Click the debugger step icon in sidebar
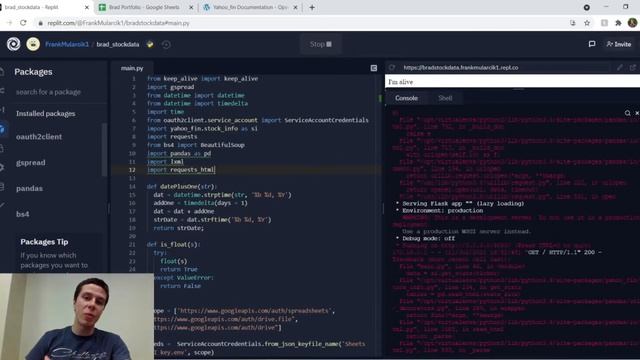640x360 pixels. pos(2,109)
